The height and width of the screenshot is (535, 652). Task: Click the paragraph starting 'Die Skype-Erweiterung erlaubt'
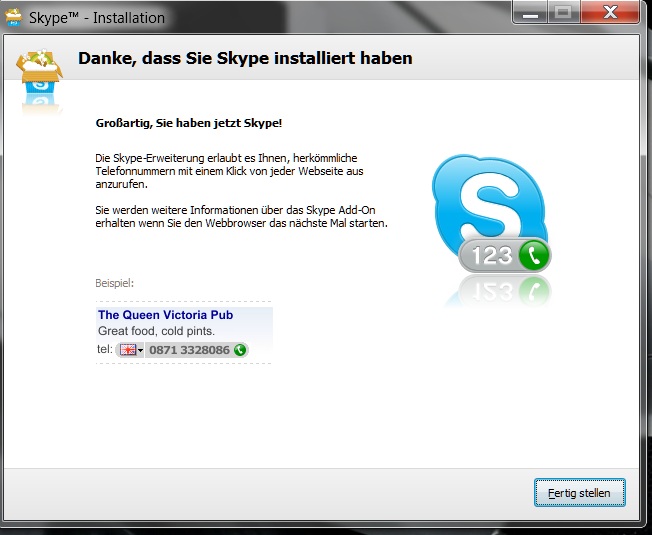tap(229, 171)
